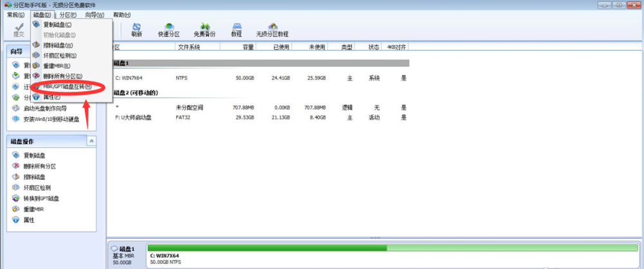Open the 快速分区 quick partition tool

point(168,30)
